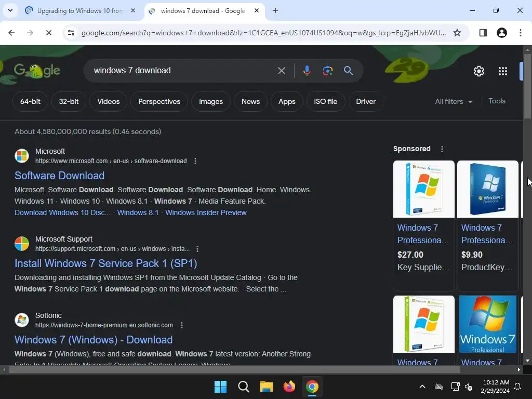Click the browser back arrow
532x399 pixels.
(x=11, y=33)
